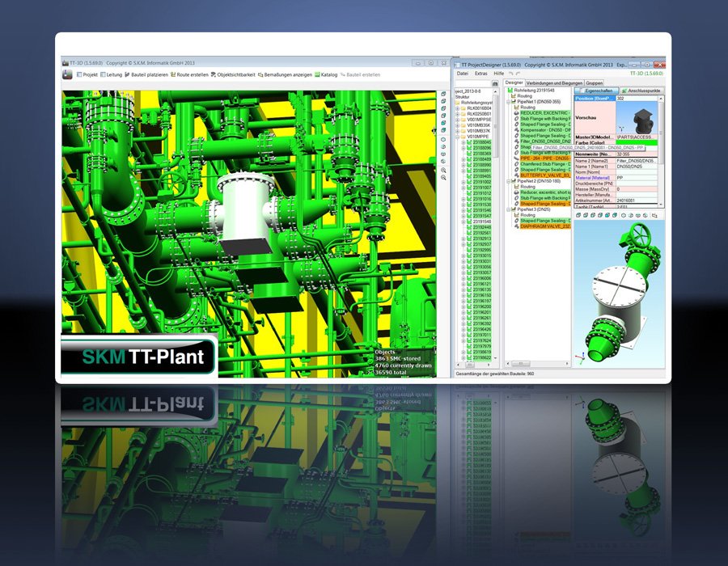Click the TT-3D application logo icon in toolbar

coord(67,74)
